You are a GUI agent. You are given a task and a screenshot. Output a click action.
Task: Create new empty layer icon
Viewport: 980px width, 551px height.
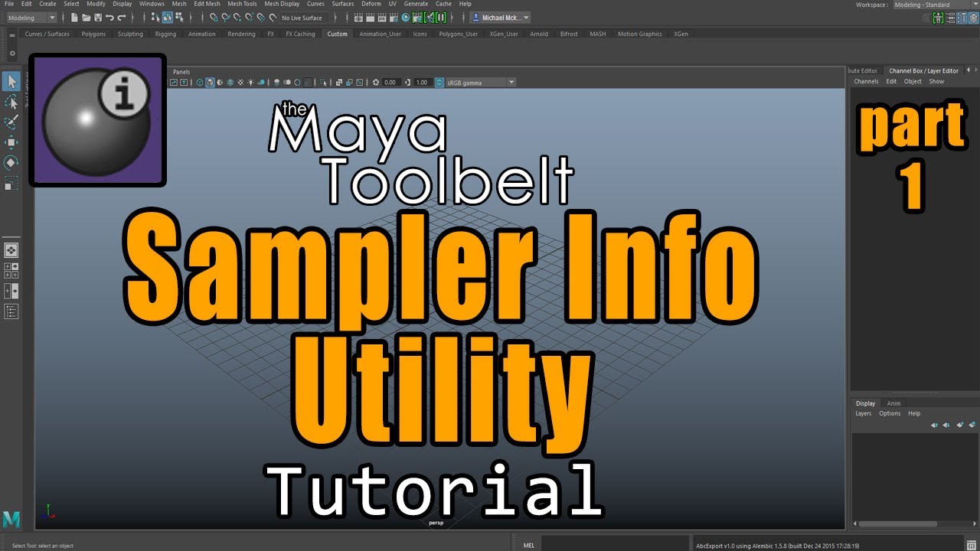click(x=960, y=425)
